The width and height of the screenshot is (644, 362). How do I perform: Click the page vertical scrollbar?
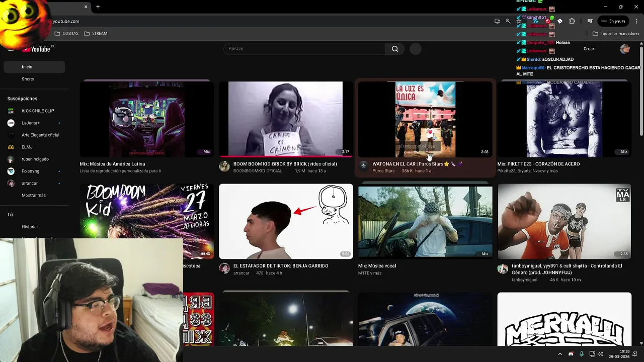tap(641, 90)
